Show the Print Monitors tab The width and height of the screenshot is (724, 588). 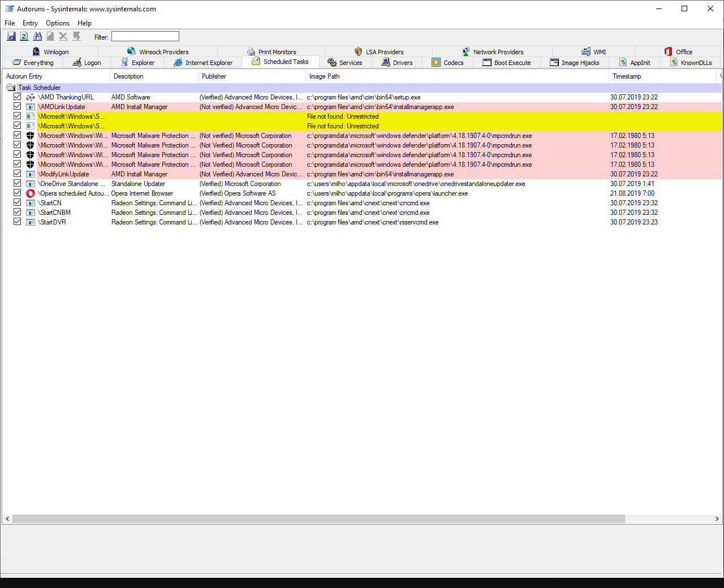271,51
